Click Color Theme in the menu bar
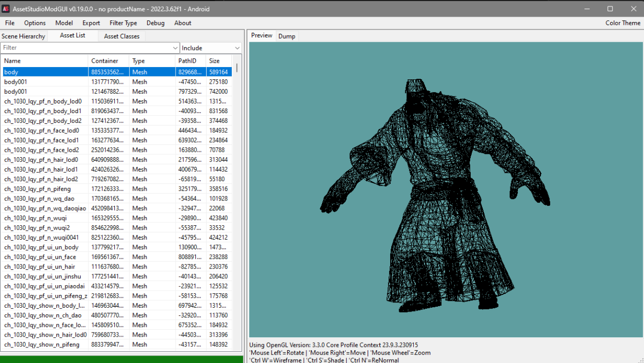The image size is (644, 363). (x=623, y=23)
